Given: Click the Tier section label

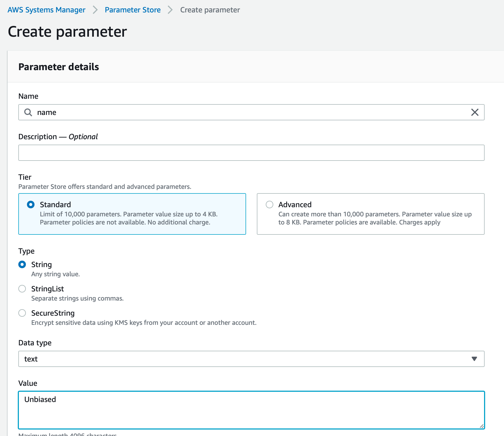Looking at the screenshot, I should tap(25, 177).
